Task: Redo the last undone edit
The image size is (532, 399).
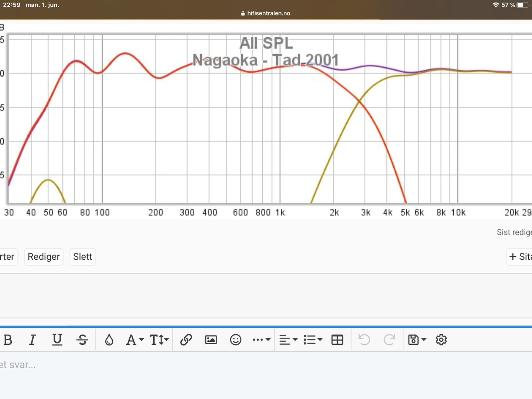Action: point(389,340)
